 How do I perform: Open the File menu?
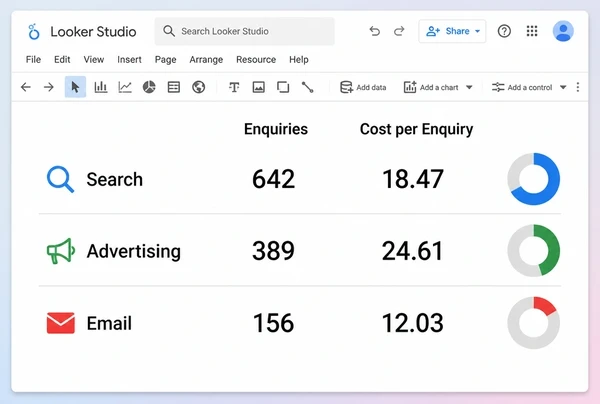click(33, 59)
